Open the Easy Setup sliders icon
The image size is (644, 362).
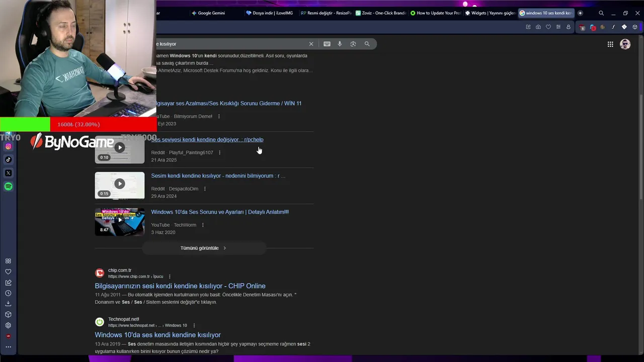pyautogui.click(x=558, y=27)
